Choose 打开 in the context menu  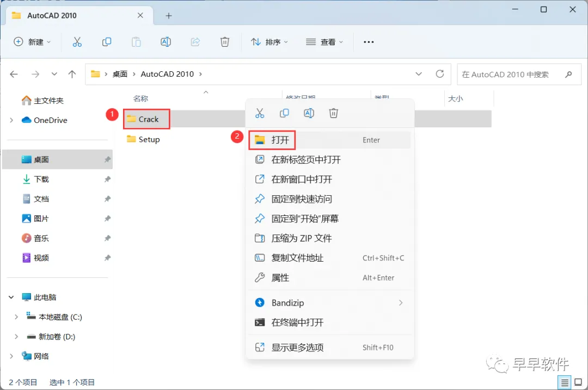(330, 140)
